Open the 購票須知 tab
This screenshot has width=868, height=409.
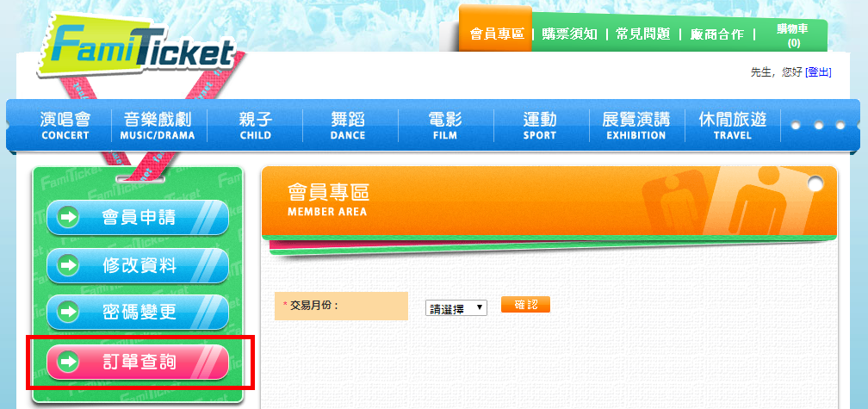click(570, 34)
